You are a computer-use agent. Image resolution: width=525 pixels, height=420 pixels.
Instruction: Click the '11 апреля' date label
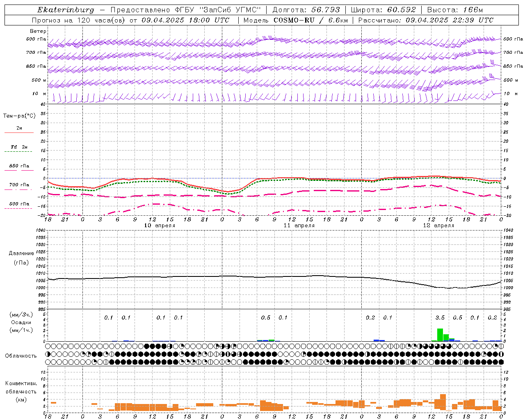pyautogui.click(x=299, y=226)
